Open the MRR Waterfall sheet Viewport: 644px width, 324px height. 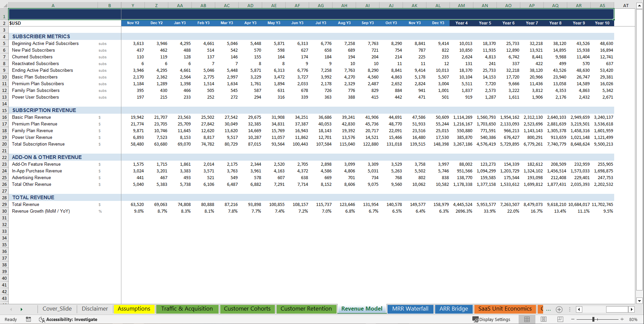point(410,309)
